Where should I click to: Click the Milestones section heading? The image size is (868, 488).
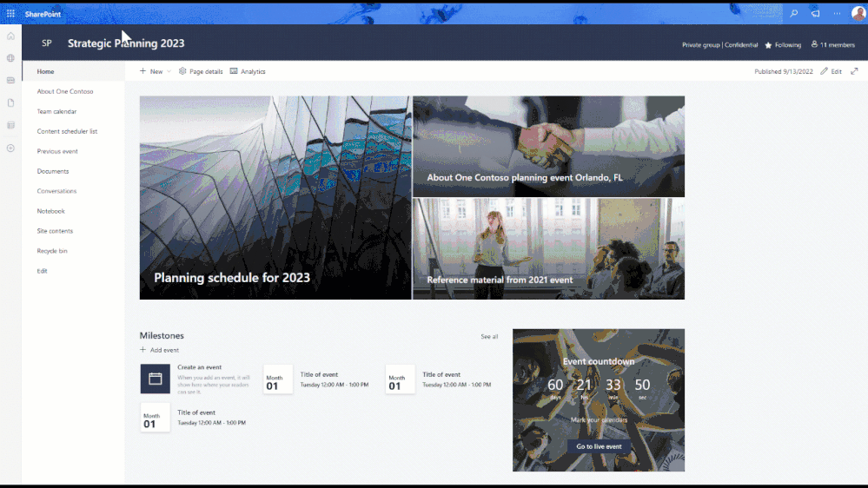click(162, 335)
